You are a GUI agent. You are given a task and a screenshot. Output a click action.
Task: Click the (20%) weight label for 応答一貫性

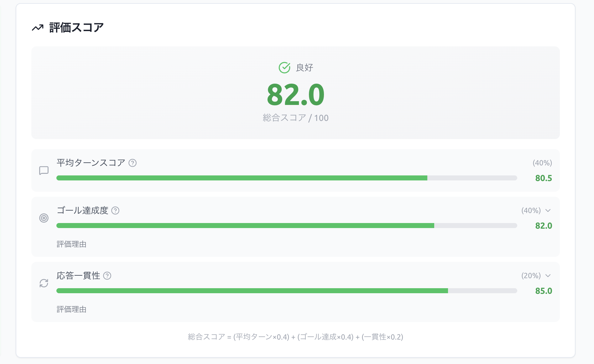[531, 276]
